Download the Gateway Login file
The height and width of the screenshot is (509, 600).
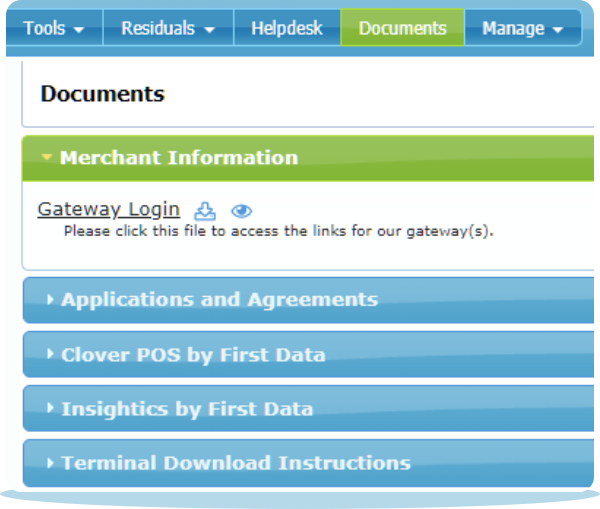point(204,211)
